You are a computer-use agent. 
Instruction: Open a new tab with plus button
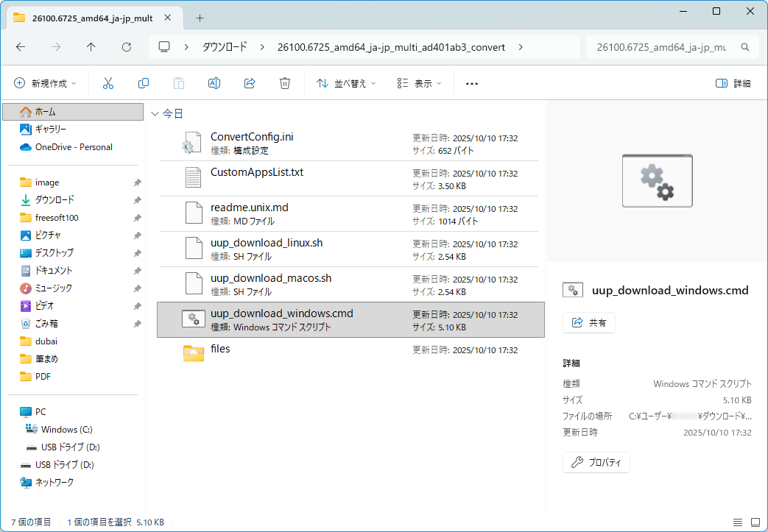[x=200, y=18]
